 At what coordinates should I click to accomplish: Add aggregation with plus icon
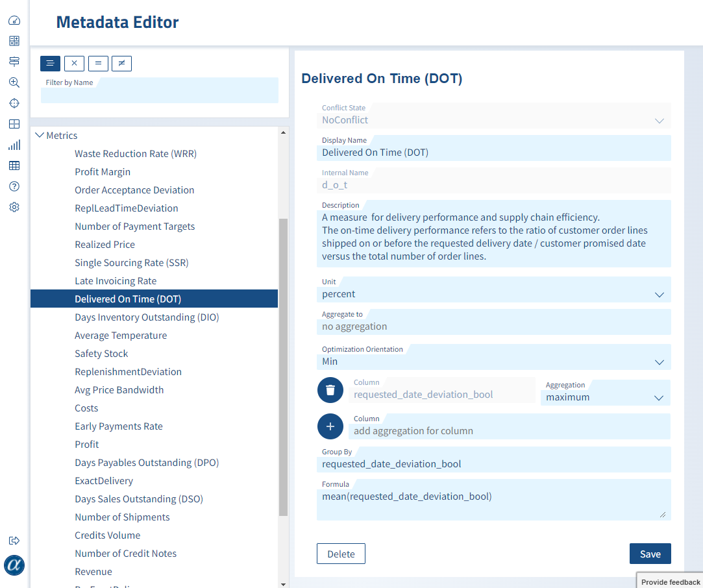(330, 426)
